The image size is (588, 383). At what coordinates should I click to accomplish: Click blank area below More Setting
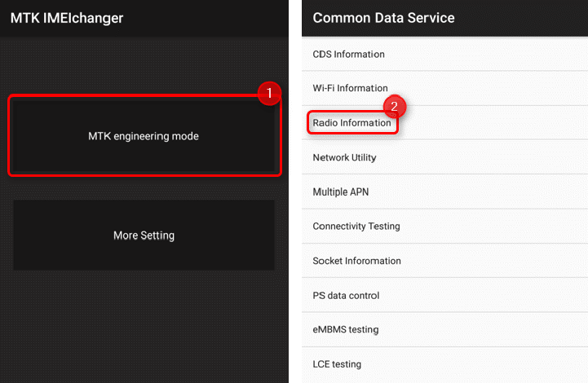[144, 326]
